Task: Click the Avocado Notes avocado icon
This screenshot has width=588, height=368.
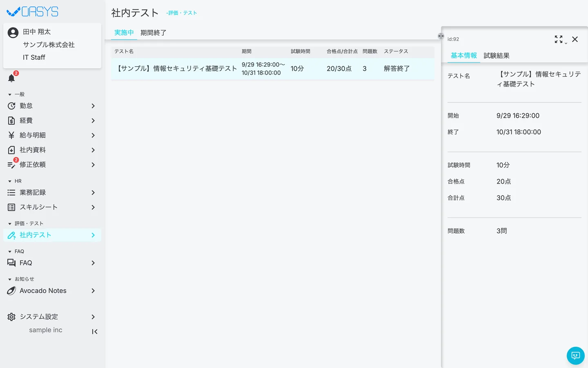Action: click(x=11, y=291)
